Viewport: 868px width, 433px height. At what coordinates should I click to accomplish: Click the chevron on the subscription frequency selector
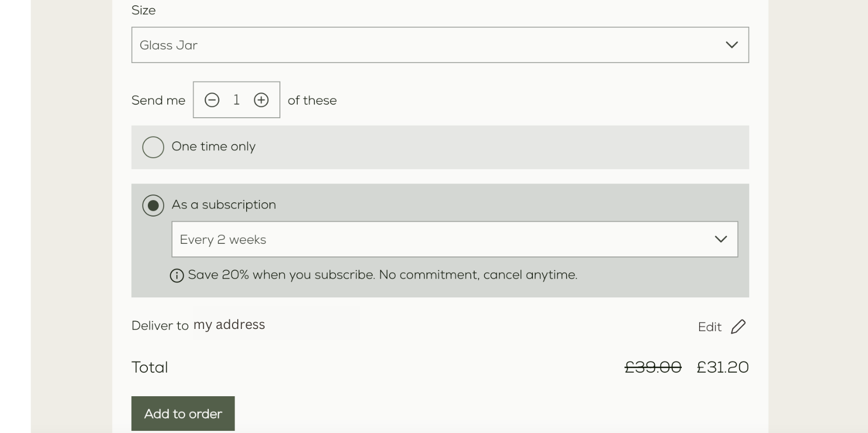[x=721, y=240]
